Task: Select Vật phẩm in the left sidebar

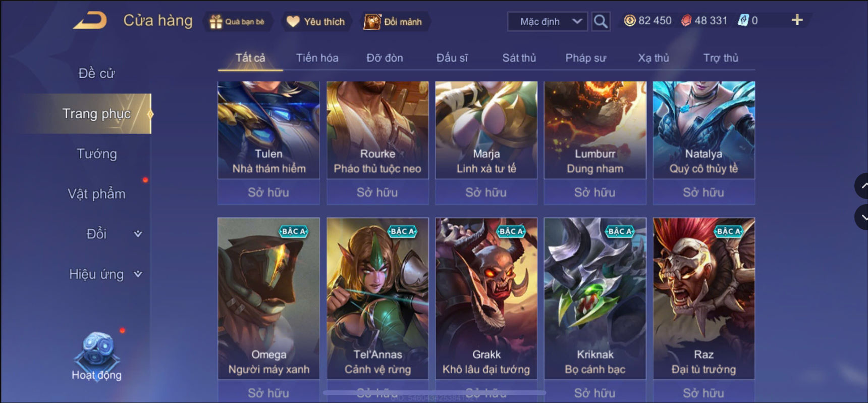Action: [96, 194]
